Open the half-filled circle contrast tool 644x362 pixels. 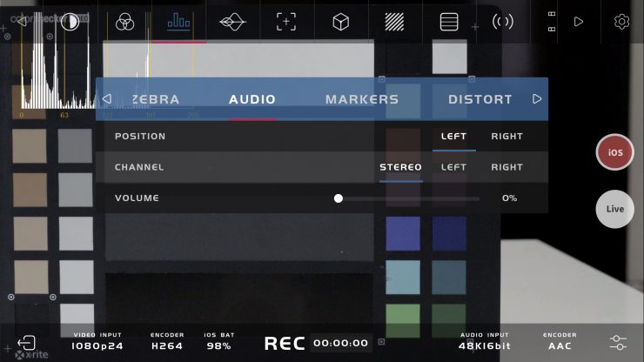coord(70,22)
